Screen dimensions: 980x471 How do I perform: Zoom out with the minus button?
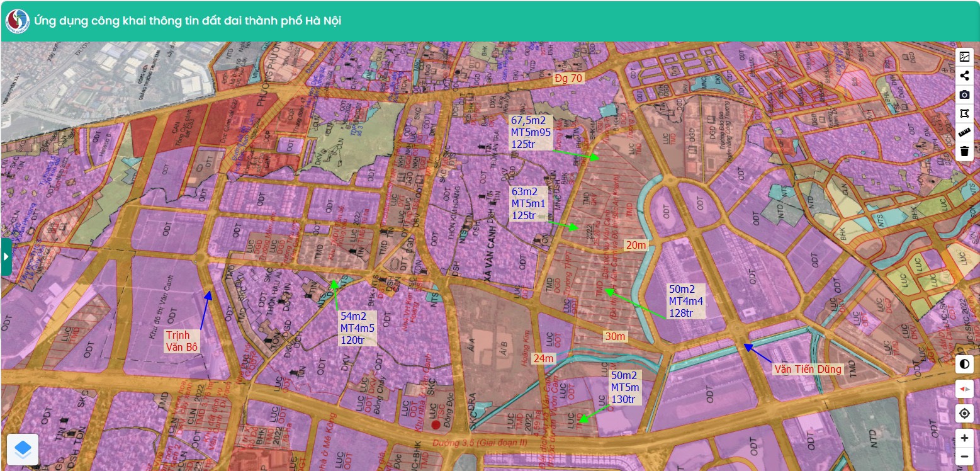click(x=964, y=457)
